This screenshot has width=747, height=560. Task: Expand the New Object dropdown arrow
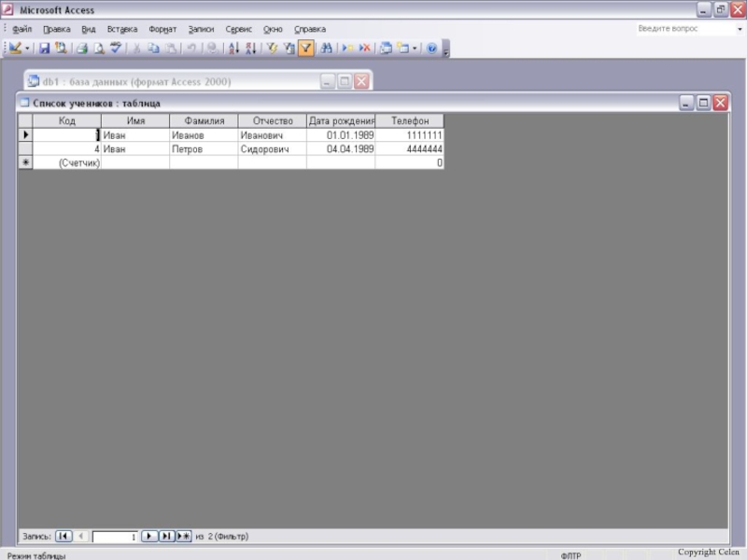point(415,49)
